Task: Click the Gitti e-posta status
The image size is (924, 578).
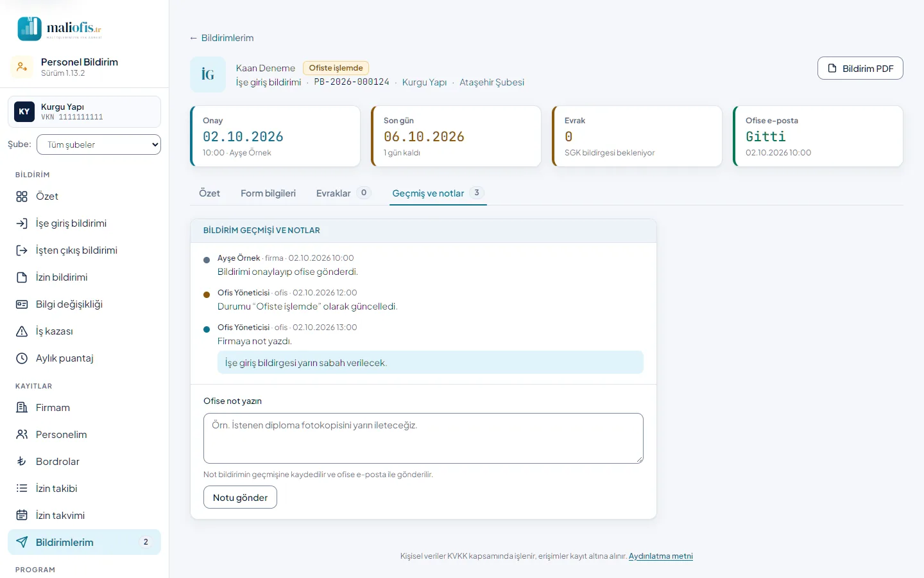Action: click(766, 137)
